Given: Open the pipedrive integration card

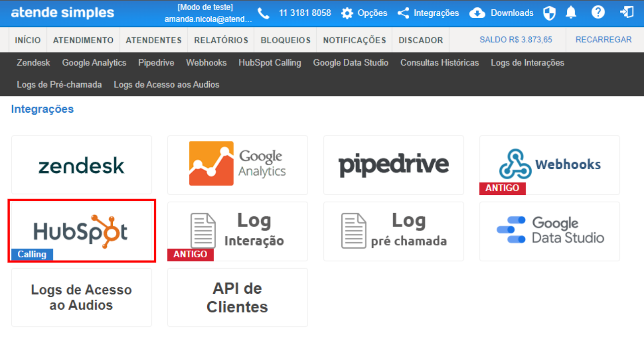Looking at the screenshot, I should coord(394,165).
